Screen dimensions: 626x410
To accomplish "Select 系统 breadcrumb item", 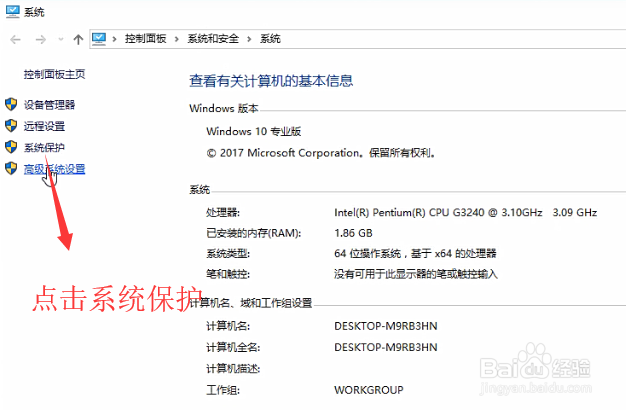I will tap(270, 39).
